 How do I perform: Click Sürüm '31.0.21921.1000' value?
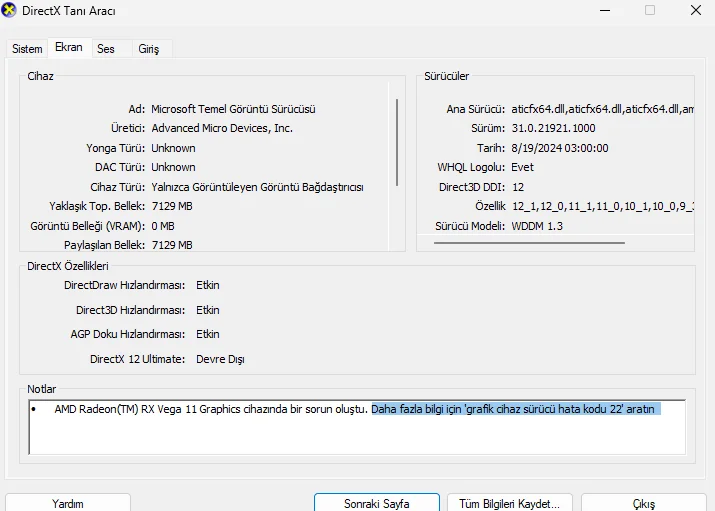[x=553, y=129]
